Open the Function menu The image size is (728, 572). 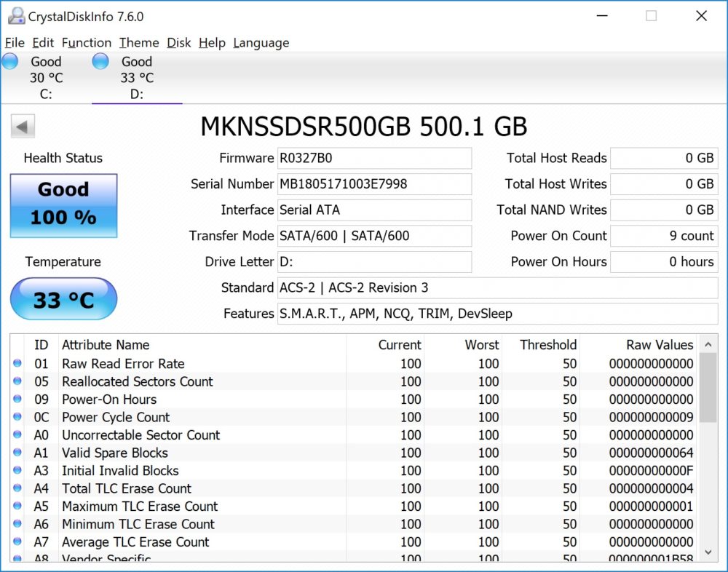tap(87, 43)
